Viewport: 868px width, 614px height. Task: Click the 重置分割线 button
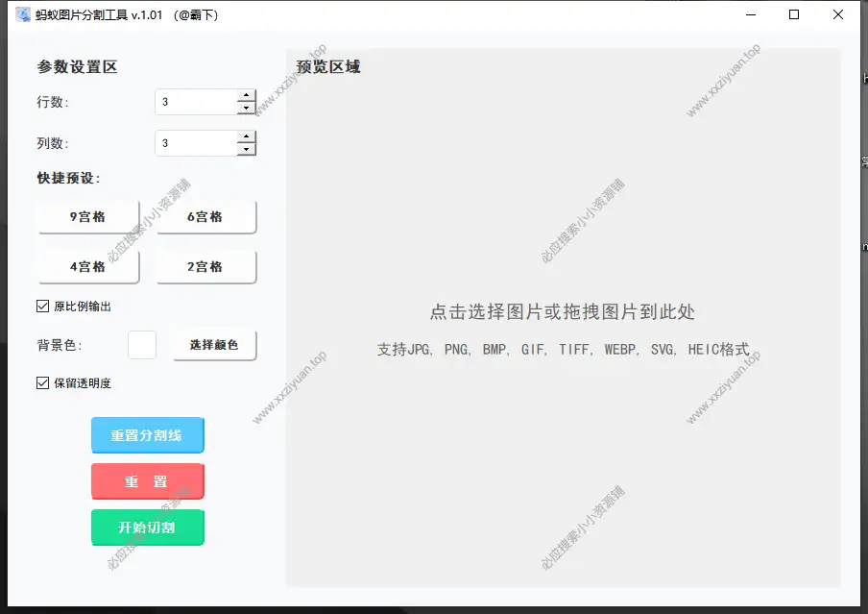click(x=147, y=434)
